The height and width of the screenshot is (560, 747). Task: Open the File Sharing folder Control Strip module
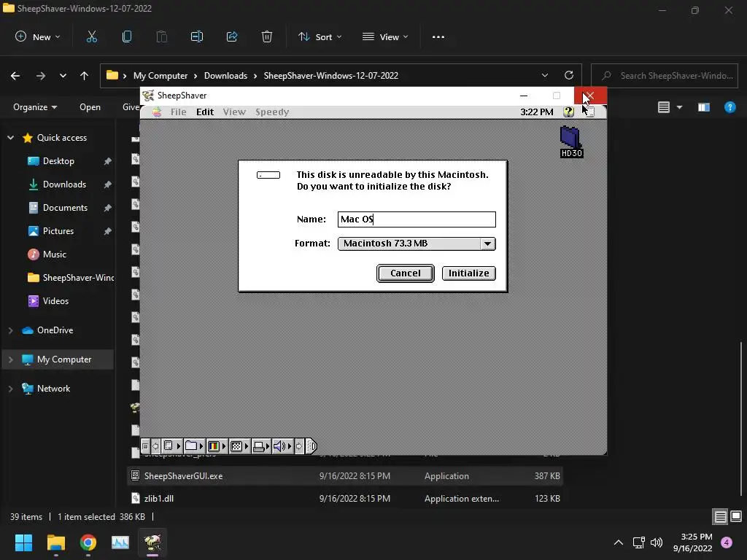tap(194, 446)
